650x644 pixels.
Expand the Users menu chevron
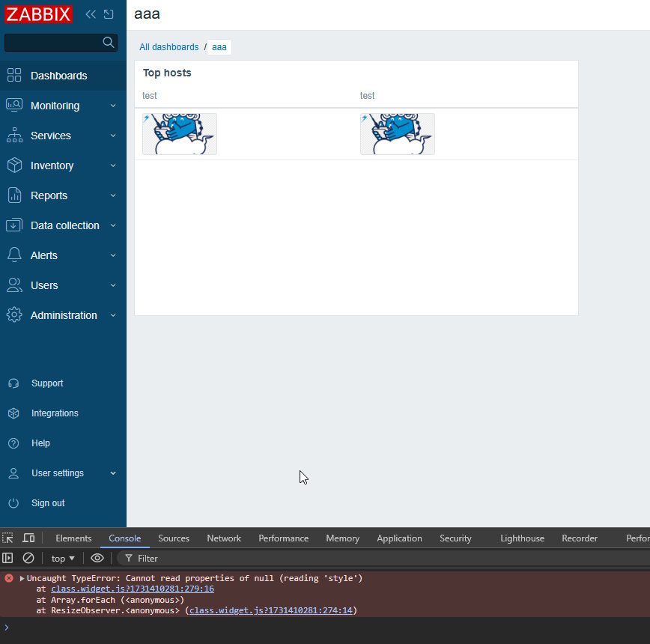click(113, 285)
